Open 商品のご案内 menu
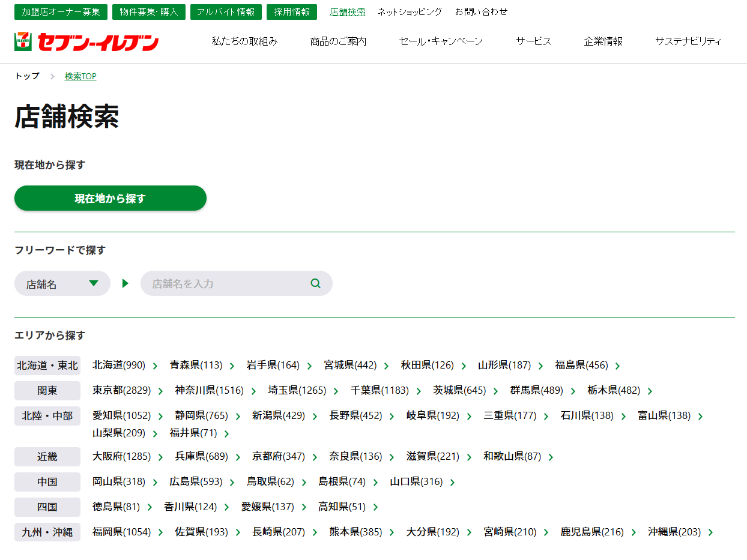This screenshot has width=747, height=560. coord(338,41)
